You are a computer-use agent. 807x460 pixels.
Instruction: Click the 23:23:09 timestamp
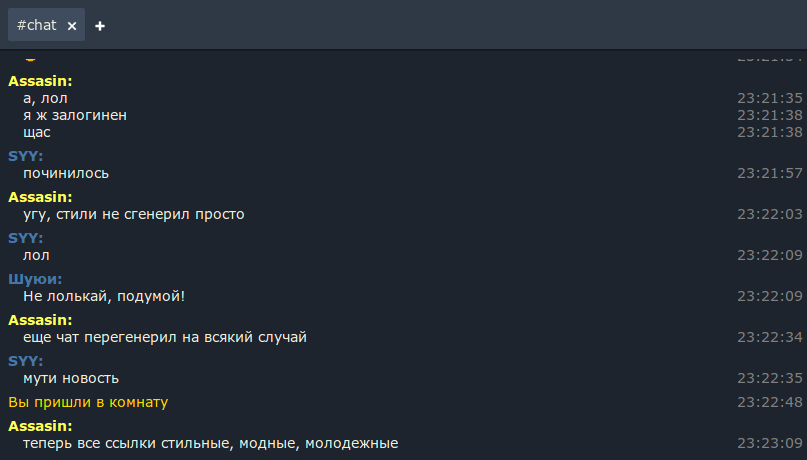770,443
